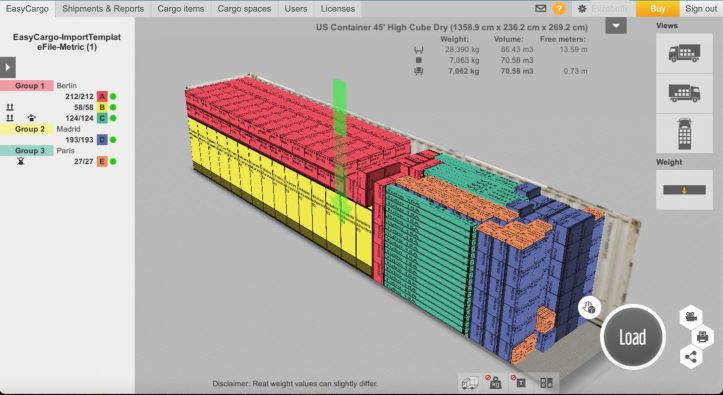Toggle the weight labels icon in bottom toolbar
The height and width of the screenshot is (395, 723).
click(x=494, y=382)
